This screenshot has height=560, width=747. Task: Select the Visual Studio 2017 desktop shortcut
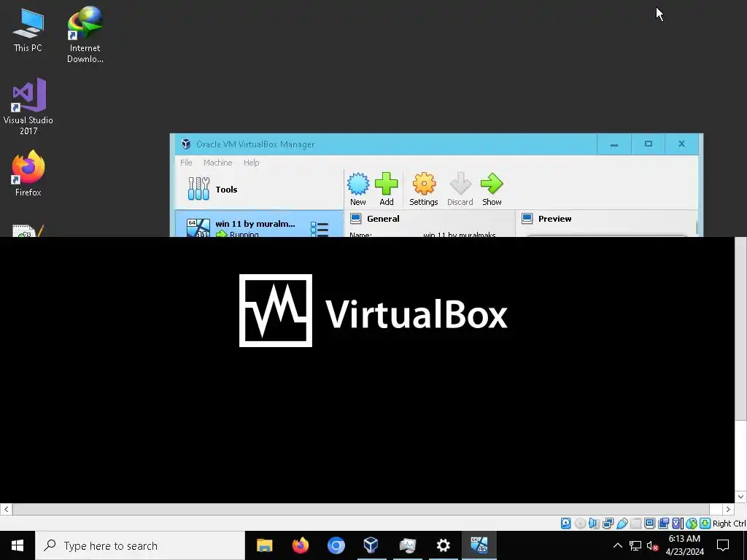pyautogui.click(x=28, y=106)
